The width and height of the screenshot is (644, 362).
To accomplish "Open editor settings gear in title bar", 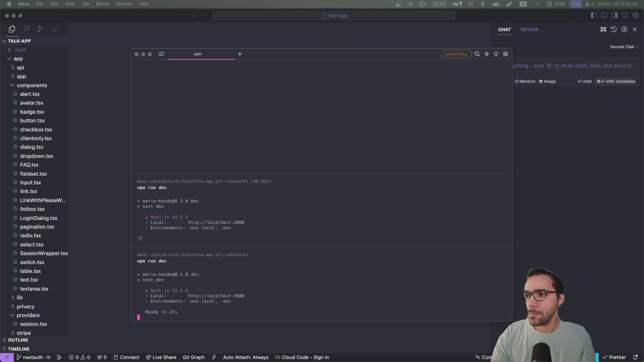I will (636, 15).
